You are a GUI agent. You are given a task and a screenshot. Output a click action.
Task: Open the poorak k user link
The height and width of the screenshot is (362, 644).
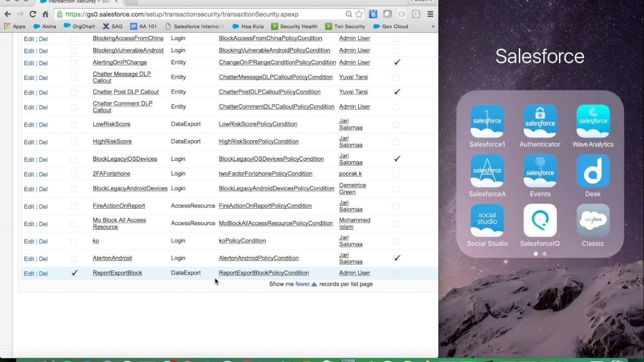351,174
